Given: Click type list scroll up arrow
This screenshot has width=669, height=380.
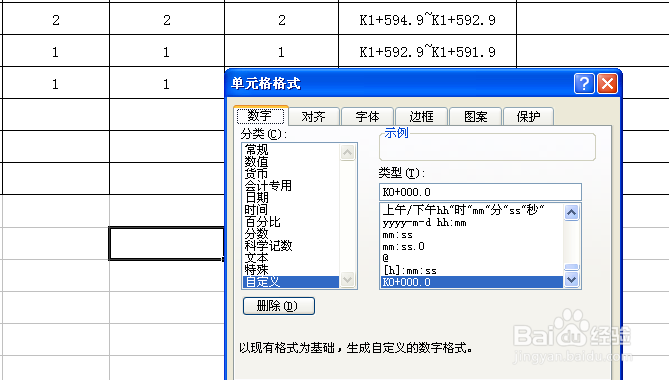Looking at the screenshot, I should tap(571, 212).
